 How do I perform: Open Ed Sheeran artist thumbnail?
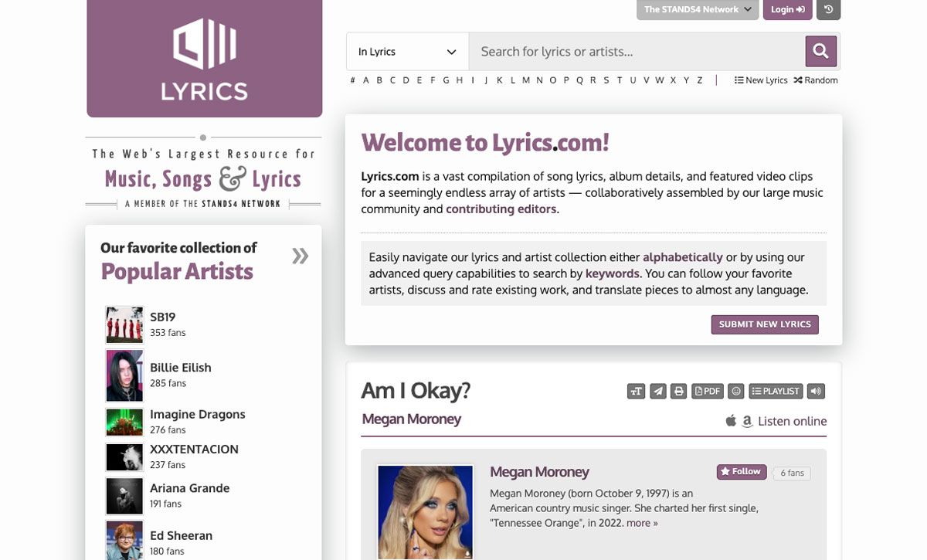pos(124,541)
